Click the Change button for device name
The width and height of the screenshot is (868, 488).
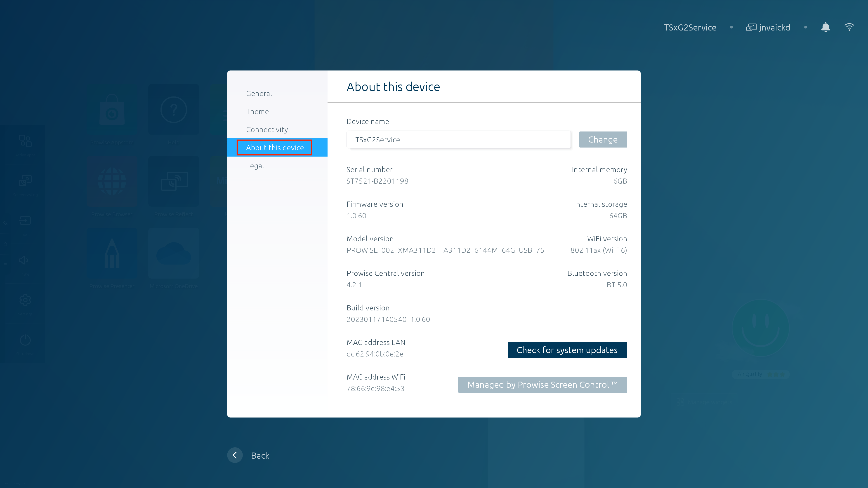pyautogui.click(x=603, y=139)
